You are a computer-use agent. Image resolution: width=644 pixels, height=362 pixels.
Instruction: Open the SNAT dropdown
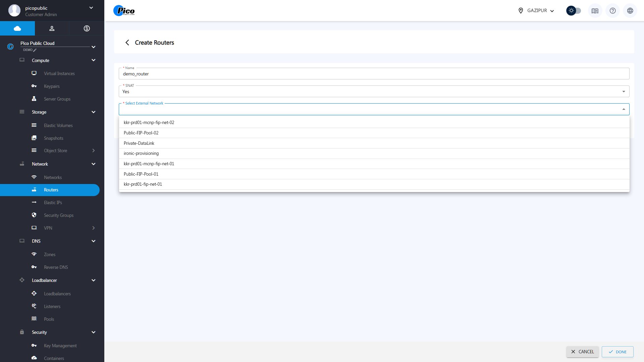click(x=374, y=92)
